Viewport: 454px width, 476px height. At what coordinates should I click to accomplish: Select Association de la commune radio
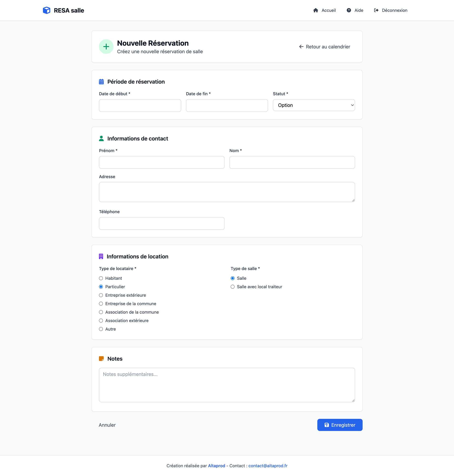click(x=101, y=312)
